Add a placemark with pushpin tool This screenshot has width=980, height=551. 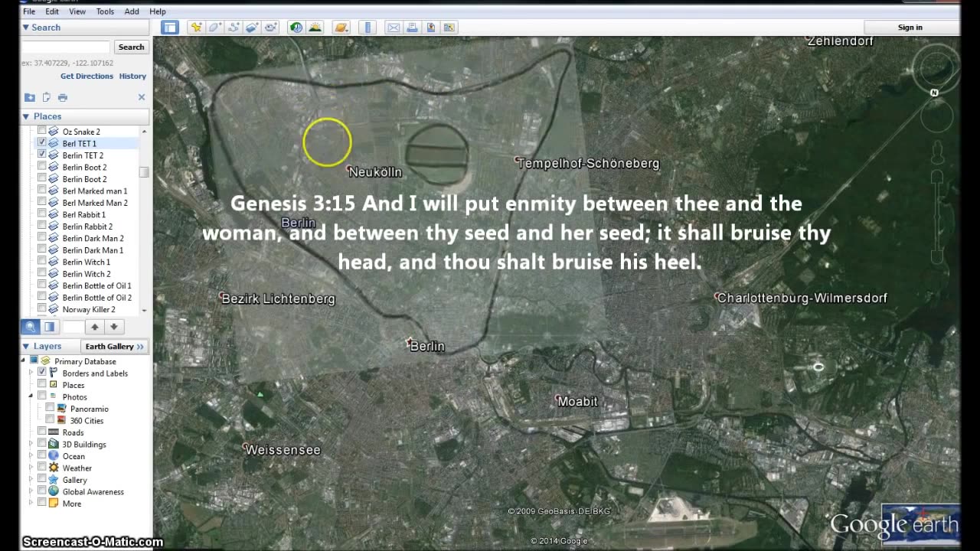point(197,28)
